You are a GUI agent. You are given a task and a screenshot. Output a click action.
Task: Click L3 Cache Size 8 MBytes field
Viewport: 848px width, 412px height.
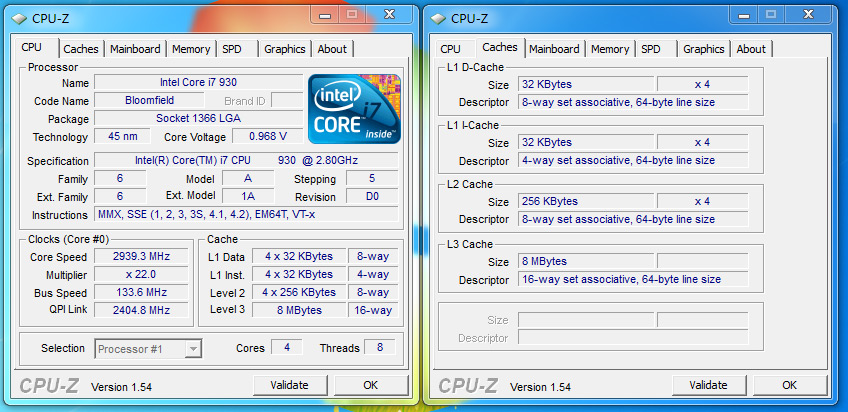(x=586, y=261)
